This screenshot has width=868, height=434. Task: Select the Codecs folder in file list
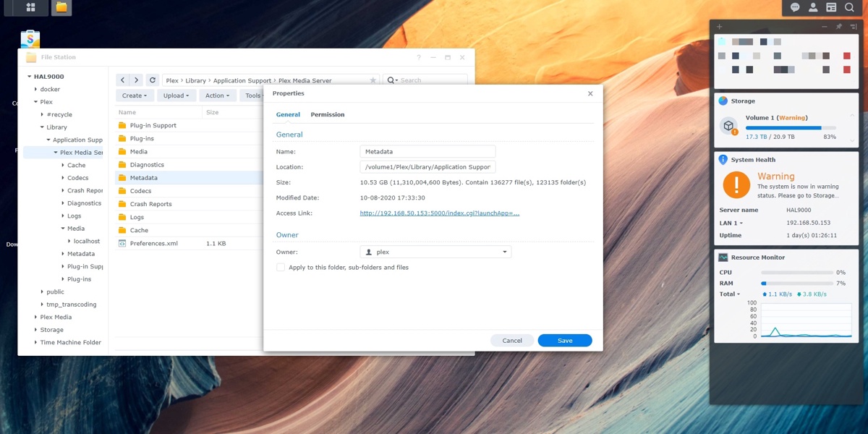click(x=189, y=191)
